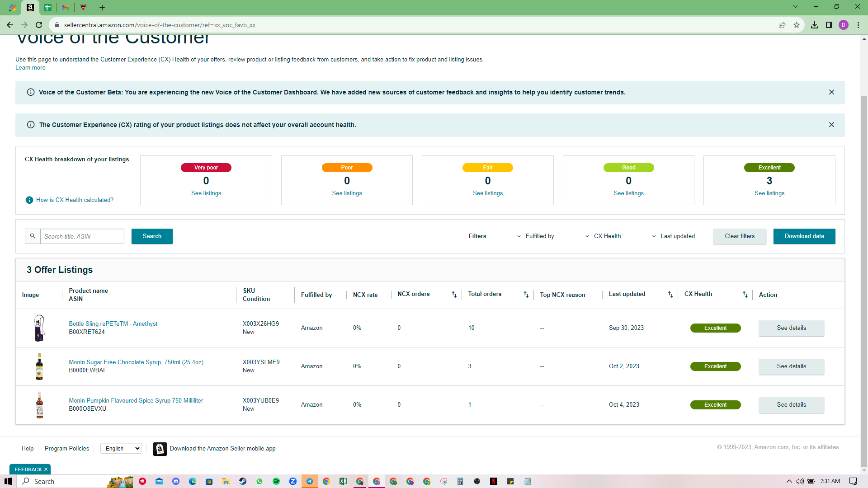Viewport: 868px width, 488px height.
Task: See details for Bottle Sling Amethyst
Action: click(792, 328)
